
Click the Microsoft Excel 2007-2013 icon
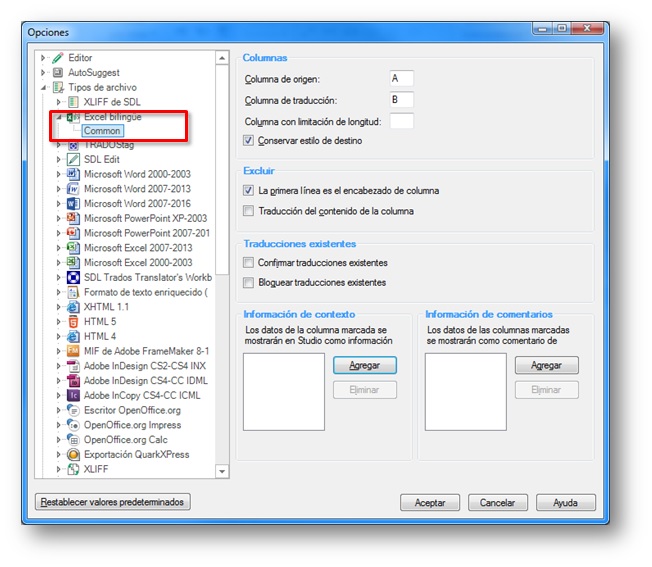coord(73,248)
